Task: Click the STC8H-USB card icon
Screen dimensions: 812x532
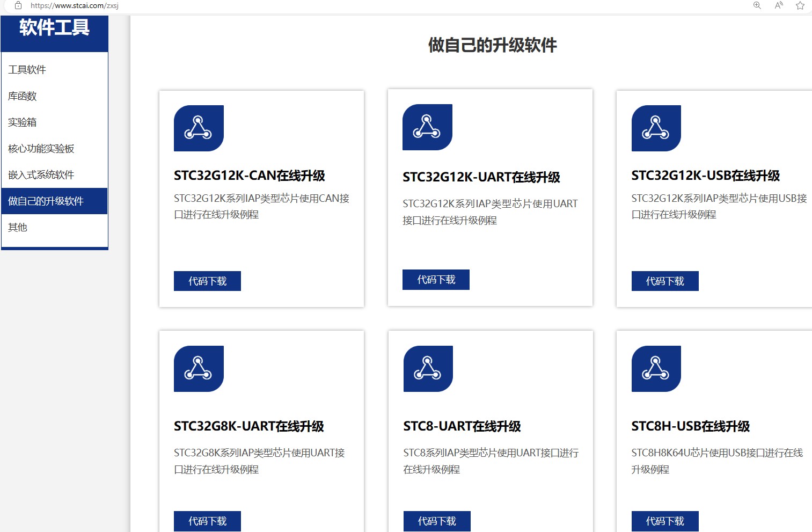Action: point(656,369)
